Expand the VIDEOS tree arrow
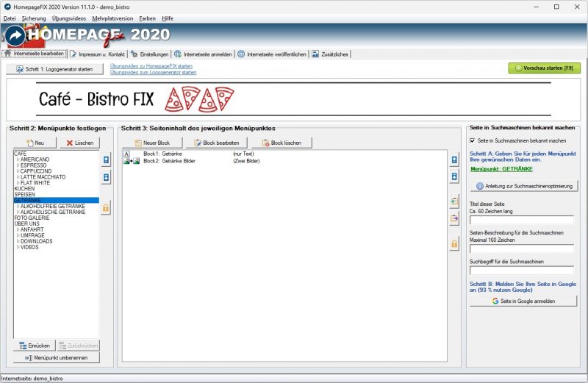This screenshot has height=383, width=588. pos(18,247)
